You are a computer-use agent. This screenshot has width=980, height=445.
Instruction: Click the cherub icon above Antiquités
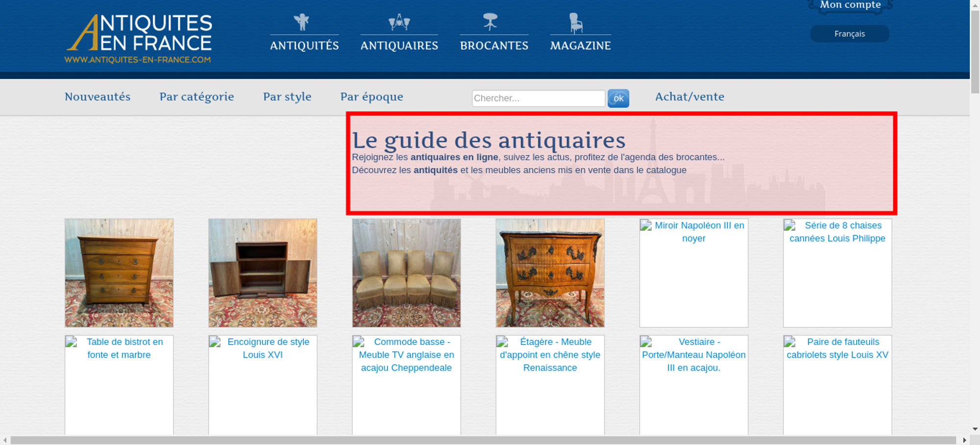302,22
